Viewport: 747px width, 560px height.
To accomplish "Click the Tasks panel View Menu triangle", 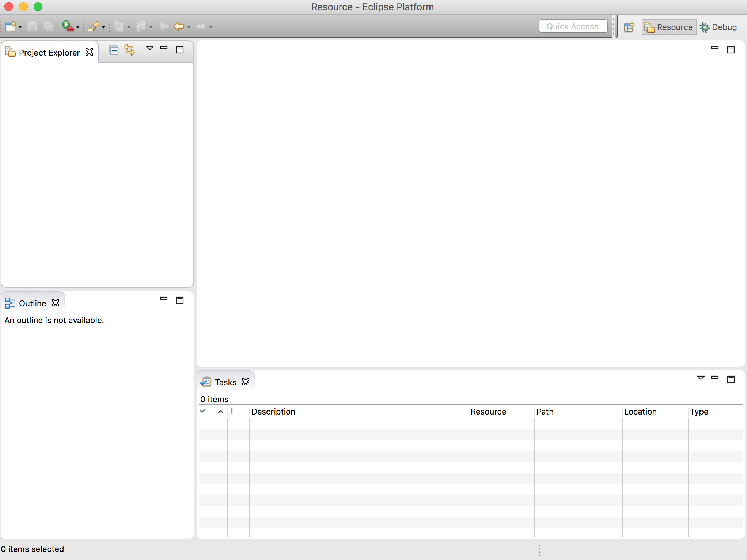I will [x=701, y=378].
